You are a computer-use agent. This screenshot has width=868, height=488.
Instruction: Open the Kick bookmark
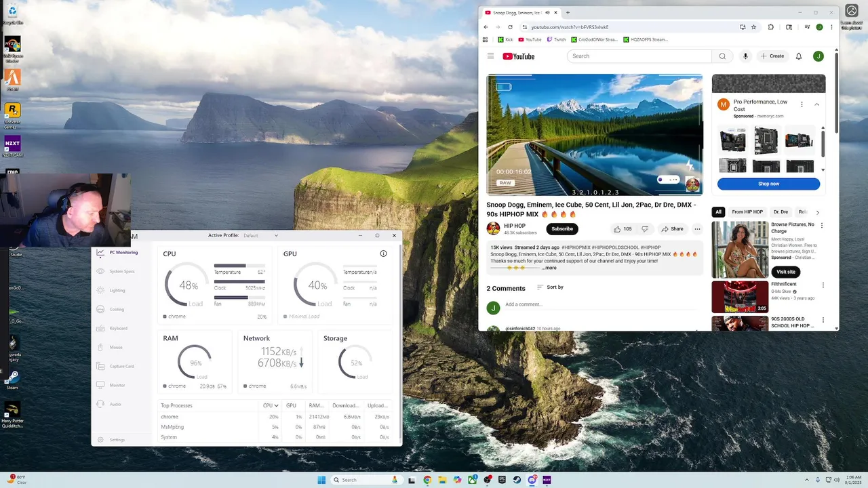[x=506, y=39]
